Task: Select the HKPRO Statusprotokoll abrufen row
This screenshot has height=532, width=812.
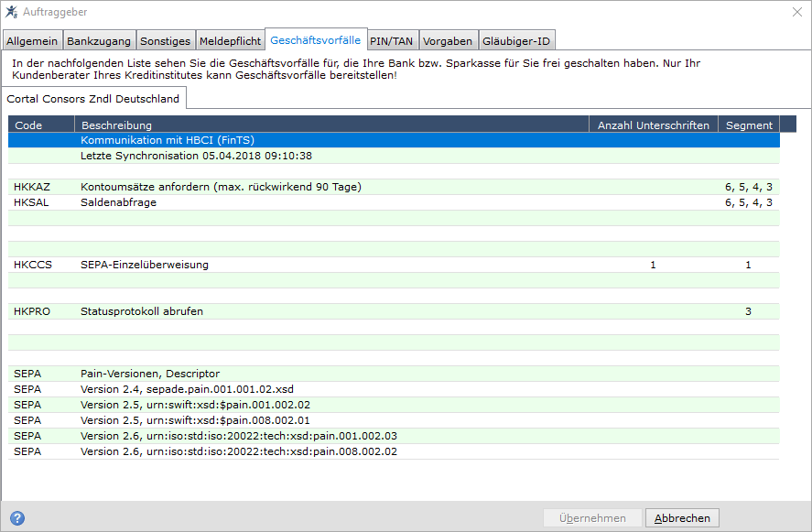Action: pyautogui.click(x=394, y=311)
